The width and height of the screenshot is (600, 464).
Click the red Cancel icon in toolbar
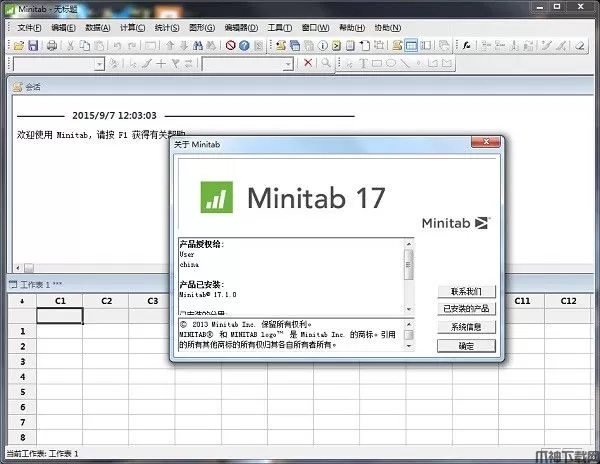pyautogui.click(x=230, y=46)
